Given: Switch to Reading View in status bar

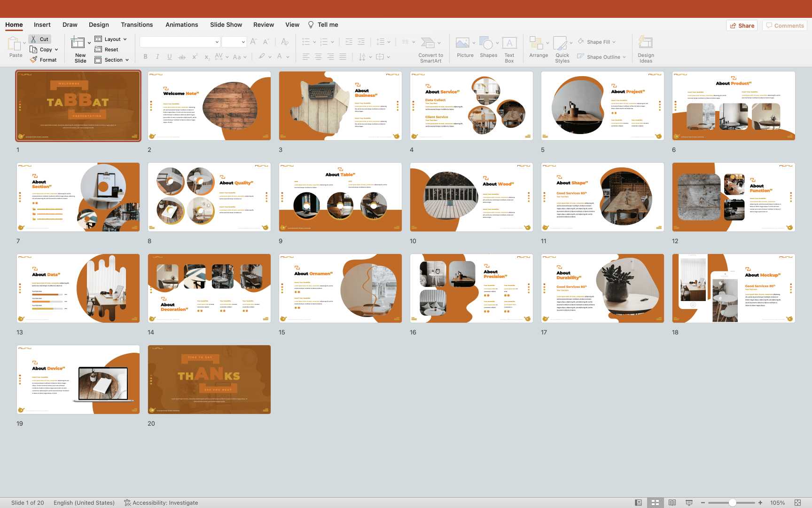Looking at the screenshot, I should click(x=672, y=503).
